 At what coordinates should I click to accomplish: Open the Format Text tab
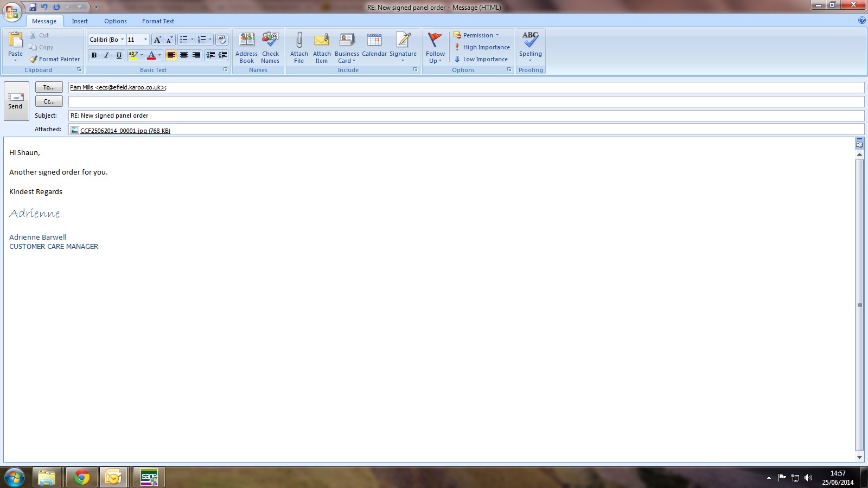(158, 21)
